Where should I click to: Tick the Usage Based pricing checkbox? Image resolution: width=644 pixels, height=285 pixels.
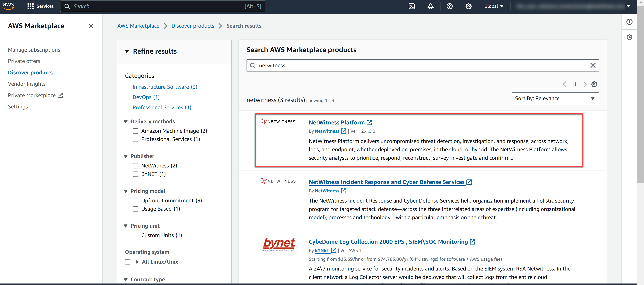[135, 209]
